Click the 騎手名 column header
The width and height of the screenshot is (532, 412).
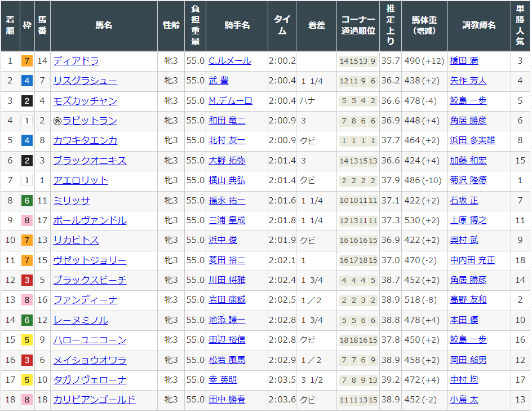point(237,25)
